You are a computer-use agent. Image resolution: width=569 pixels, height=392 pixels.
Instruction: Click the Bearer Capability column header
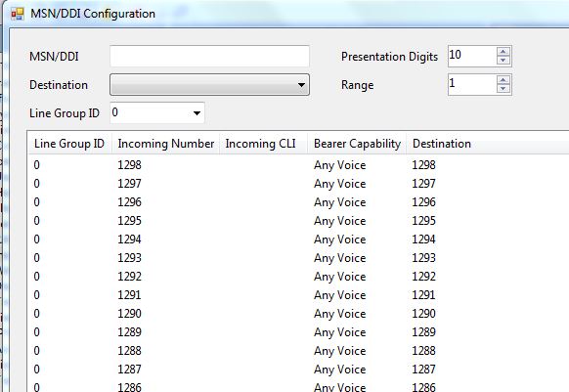click(358, 144)
